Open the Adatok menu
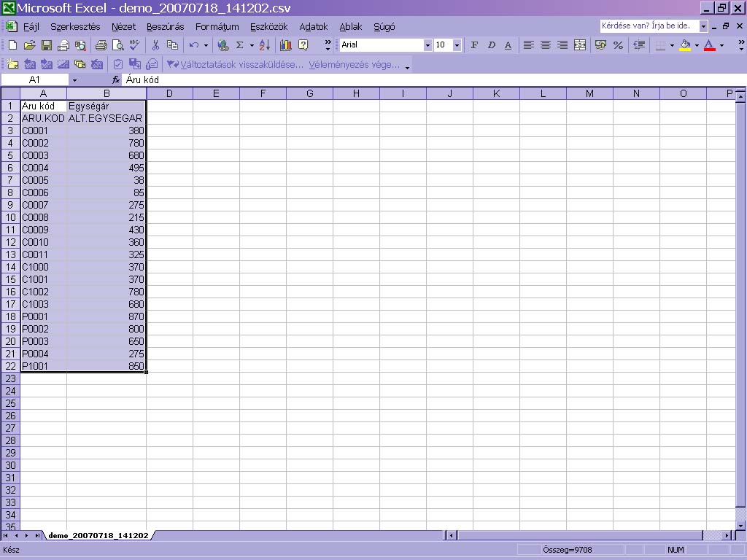 (314, 27)
